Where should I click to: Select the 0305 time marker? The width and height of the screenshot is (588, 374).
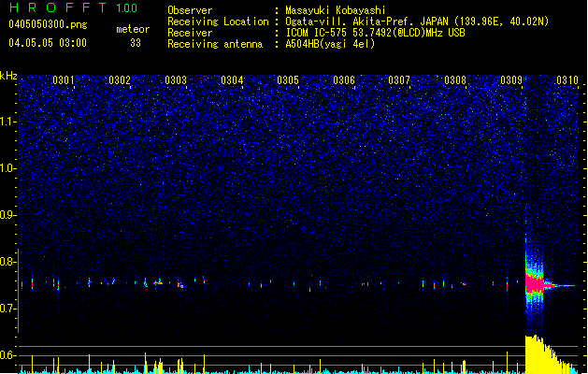[x=288, y=80]
